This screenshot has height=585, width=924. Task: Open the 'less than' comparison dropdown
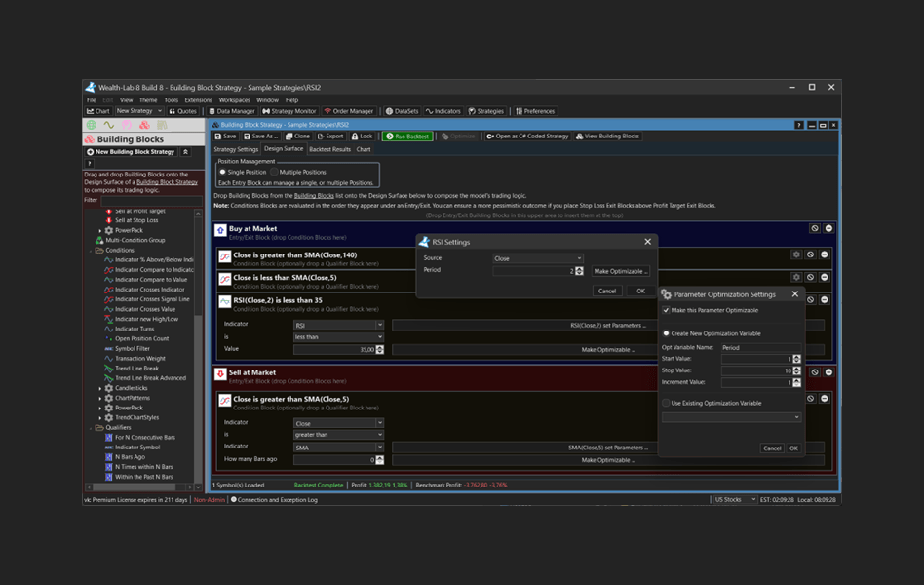(x=338, y=336)
